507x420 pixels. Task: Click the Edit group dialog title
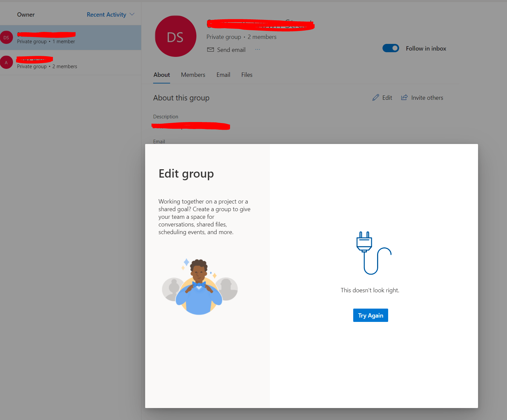[x=186, y=174]
